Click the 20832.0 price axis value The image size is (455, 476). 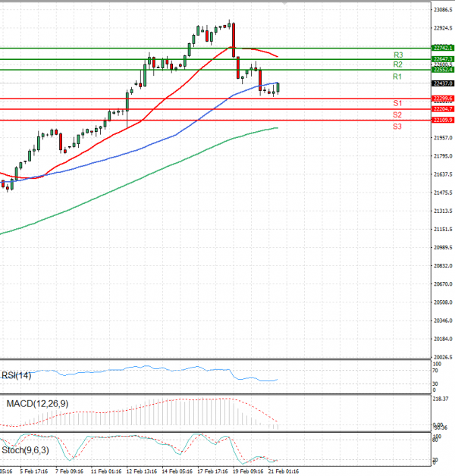coord(443,265)
